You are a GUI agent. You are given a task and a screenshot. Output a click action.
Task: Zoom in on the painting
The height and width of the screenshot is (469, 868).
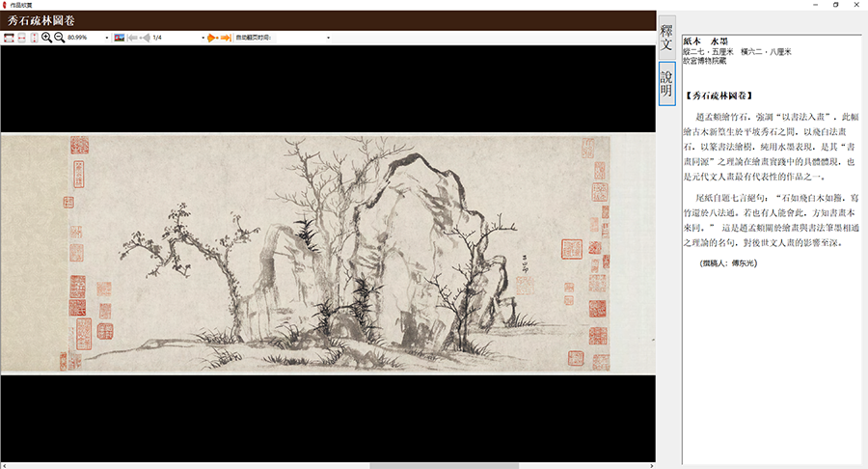pyautogui.click(x=46, y=38)
